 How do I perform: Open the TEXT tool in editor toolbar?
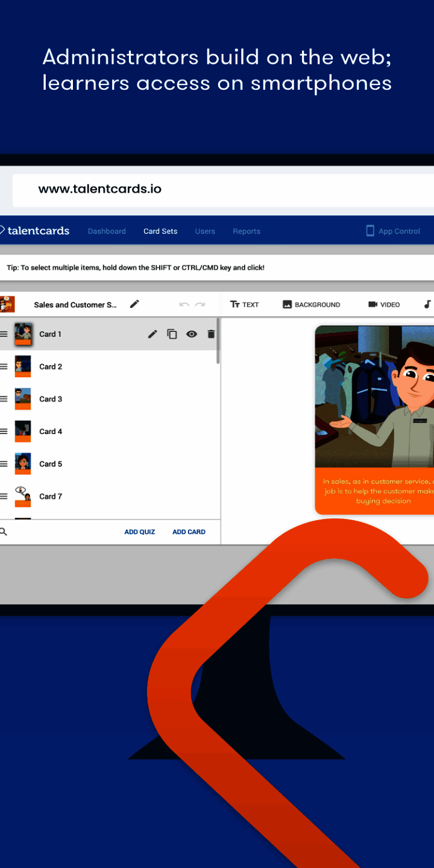(x=244, y=304)
